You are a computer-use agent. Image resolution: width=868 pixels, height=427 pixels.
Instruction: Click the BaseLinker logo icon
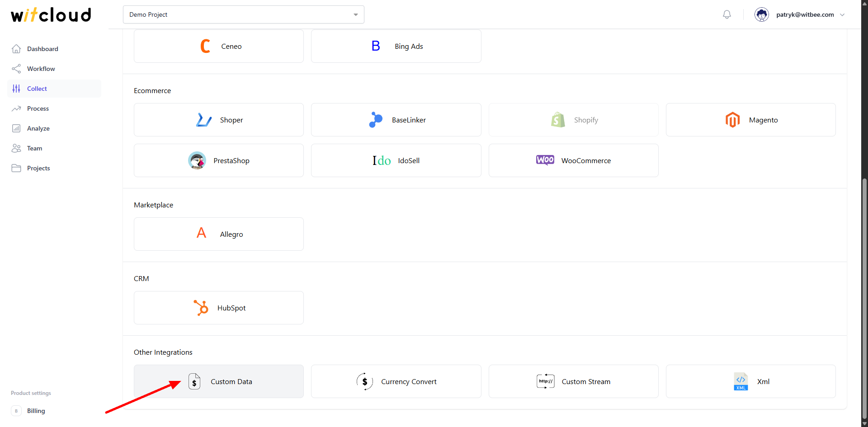376,120
